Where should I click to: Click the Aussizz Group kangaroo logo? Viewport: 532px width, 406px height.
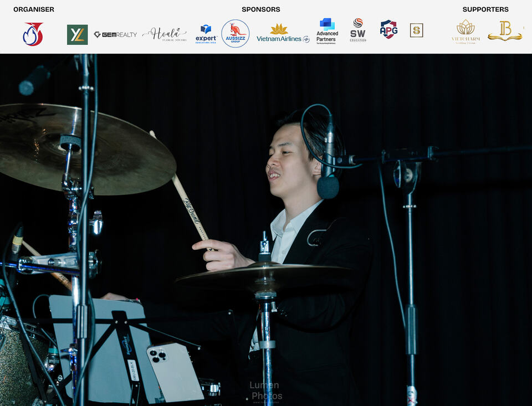[236, 33]
